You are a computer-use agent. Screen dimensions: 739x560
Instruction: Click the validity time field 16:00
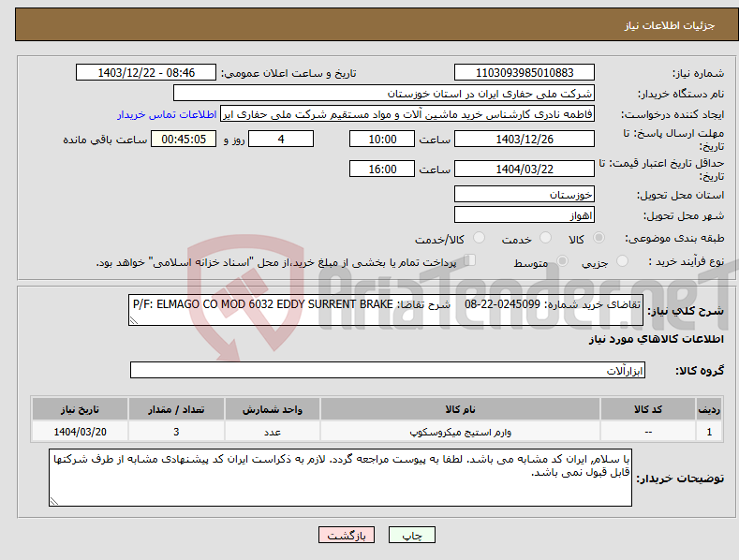[x=382, y=169]
